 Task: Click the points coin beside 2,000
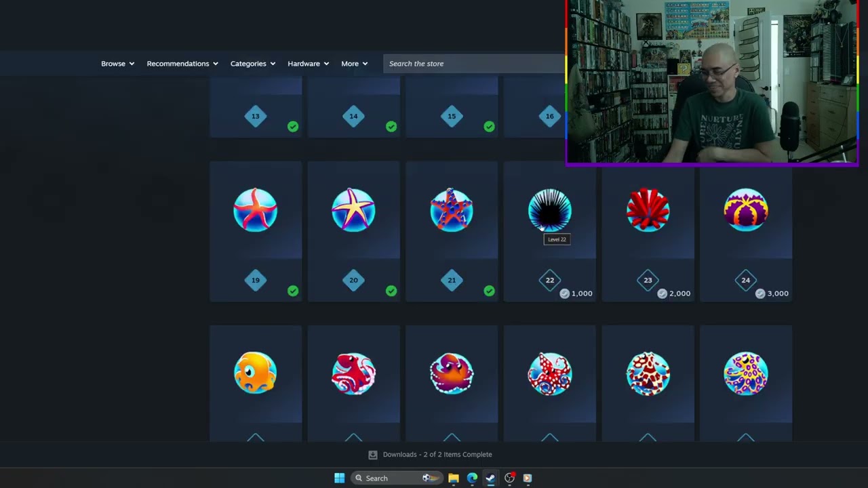[x=662, y=293]
